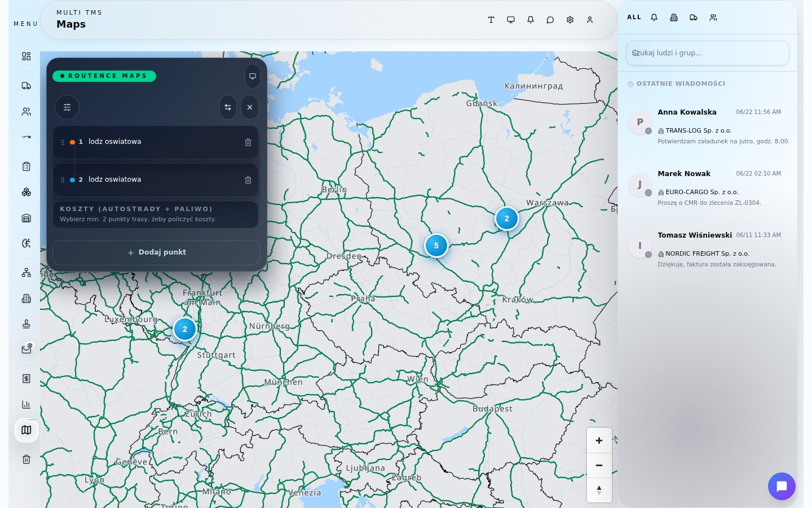Zoom in the map with plus button
The image size is (812, 508).
click(599, 440)
